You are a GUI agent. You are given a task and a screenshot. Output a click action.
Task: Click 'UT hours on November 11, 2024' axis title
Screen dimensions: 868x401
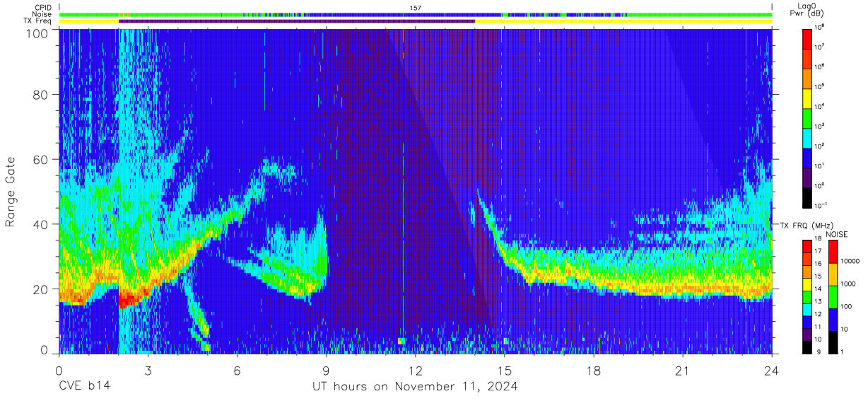(416, 386)
